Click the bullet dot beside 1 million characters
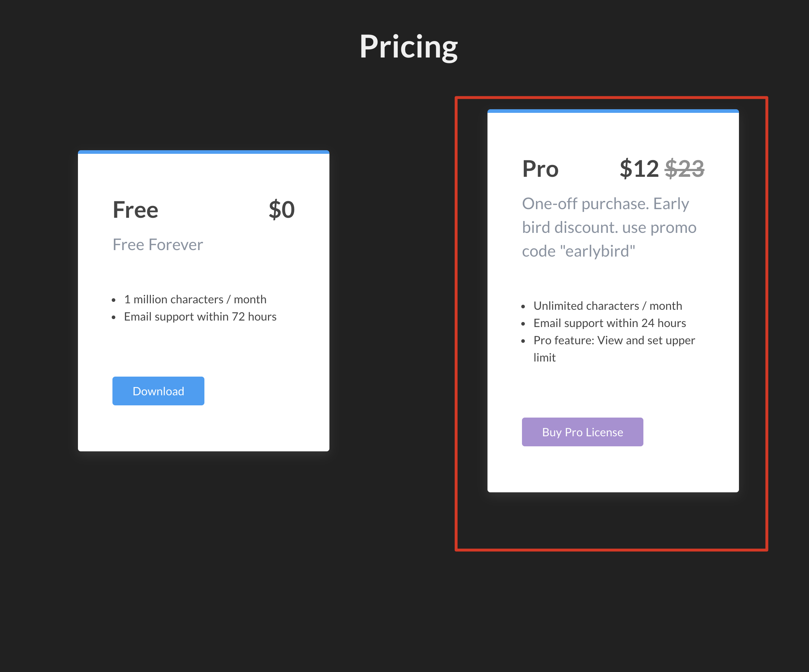 tap(114, 300)
